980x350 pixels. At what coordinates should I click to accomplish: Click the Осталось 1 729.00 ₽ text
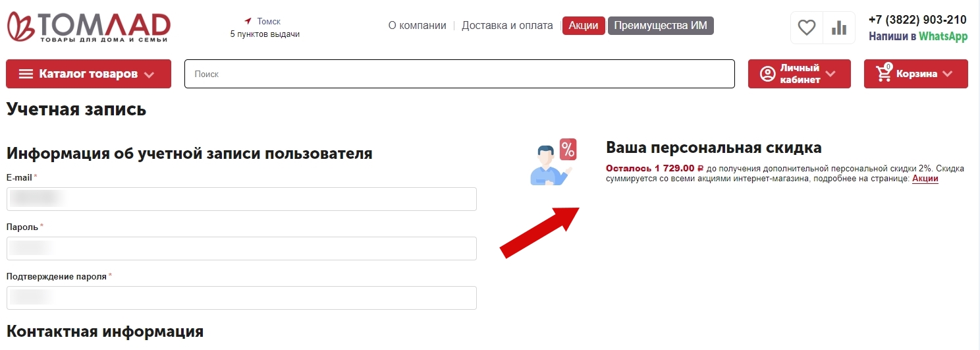pos(655,168)
